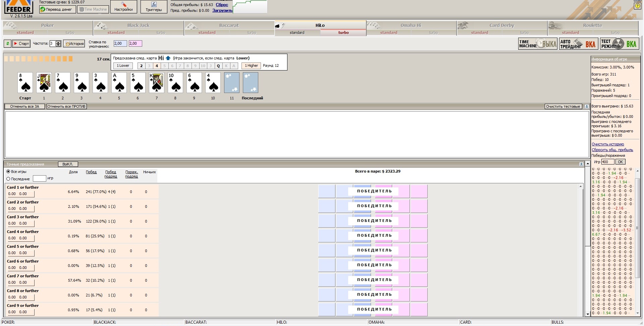Click the blue Hi up-arrow icon
This screenshot has height=326, width=644.
168,58
